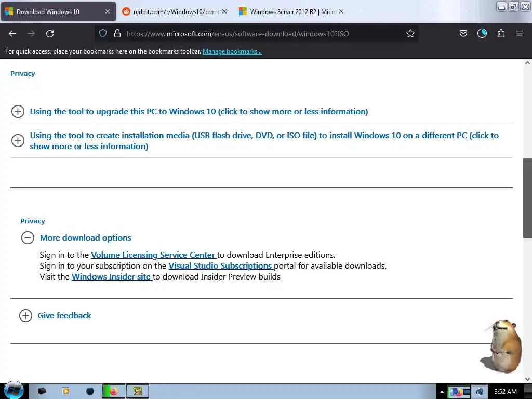This screenshot has height=399, width=532.
Task: Open the taskbar app next to Firefox
Action: coord(137,392)
